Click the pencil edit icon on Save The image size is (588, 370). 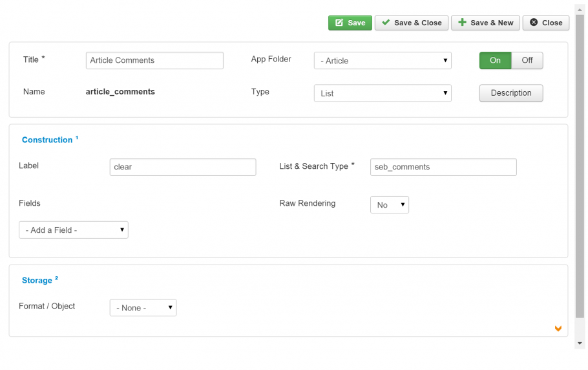point(339,23)
